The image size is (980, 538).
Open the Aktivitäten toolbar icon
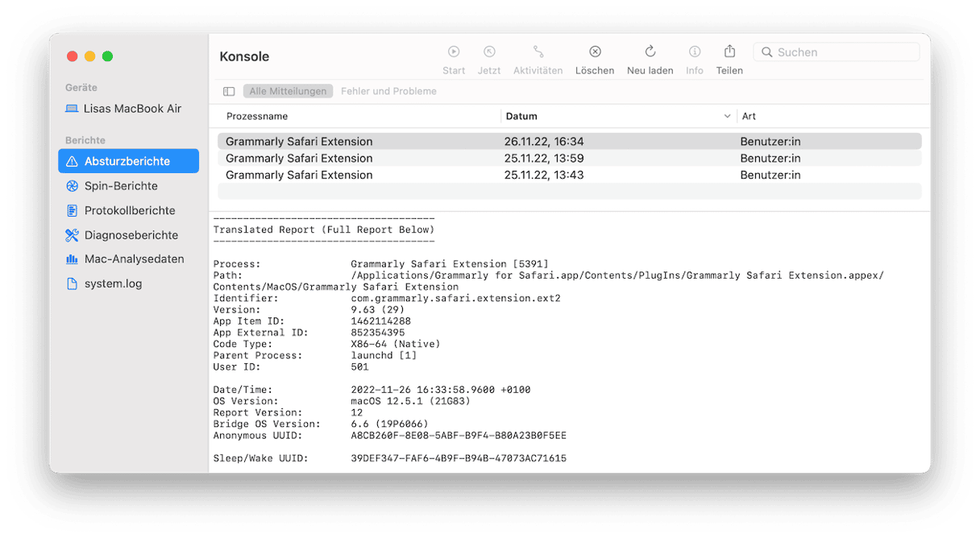tap(538, 52)
